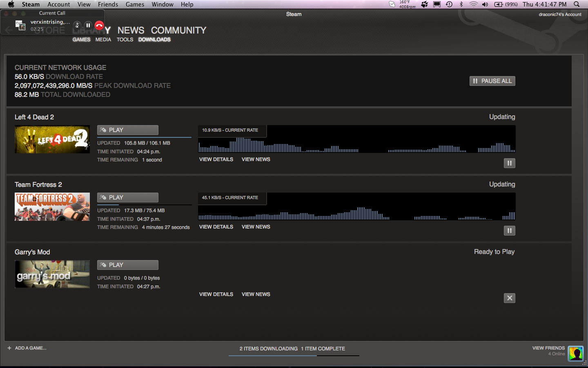Hang up the call with the red phone icon
The width and height of the screenshot is (588, 368).
[x=99, y=25]
